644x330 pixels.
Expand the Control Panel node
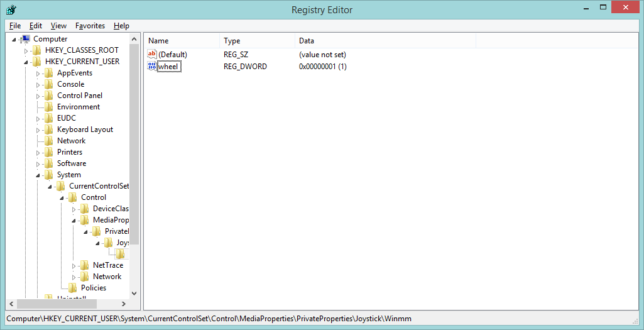click(x=38, y=96)
